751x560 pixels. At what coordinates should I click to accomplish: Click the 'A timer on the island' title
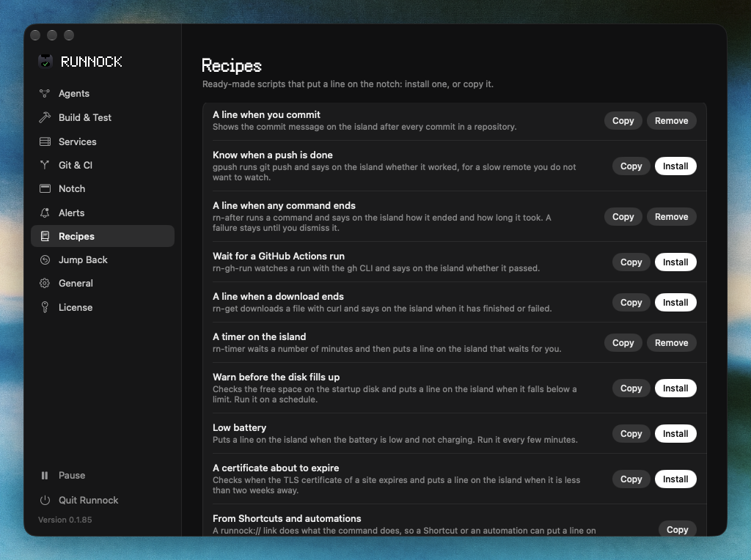point(259,336)
